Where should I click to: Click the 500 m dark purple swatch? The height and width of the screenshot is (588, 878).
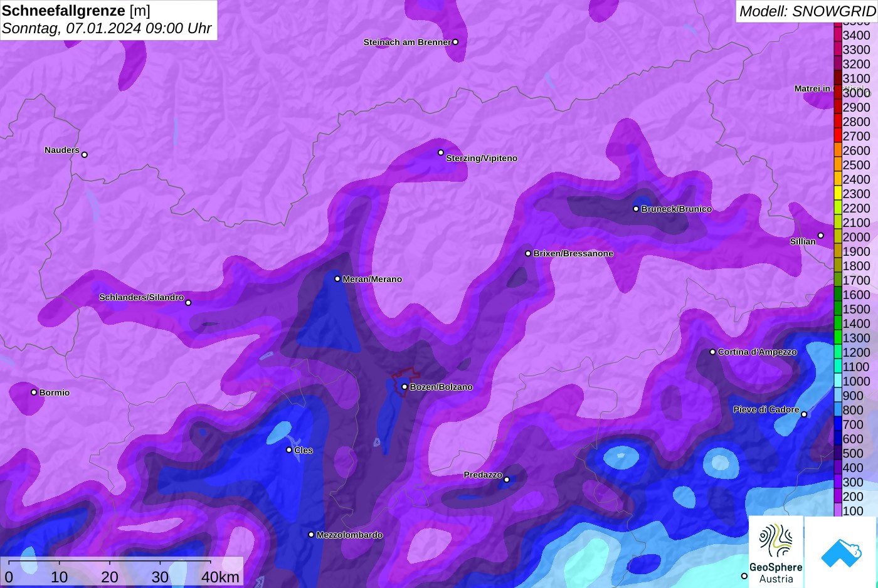click(837, 453)
